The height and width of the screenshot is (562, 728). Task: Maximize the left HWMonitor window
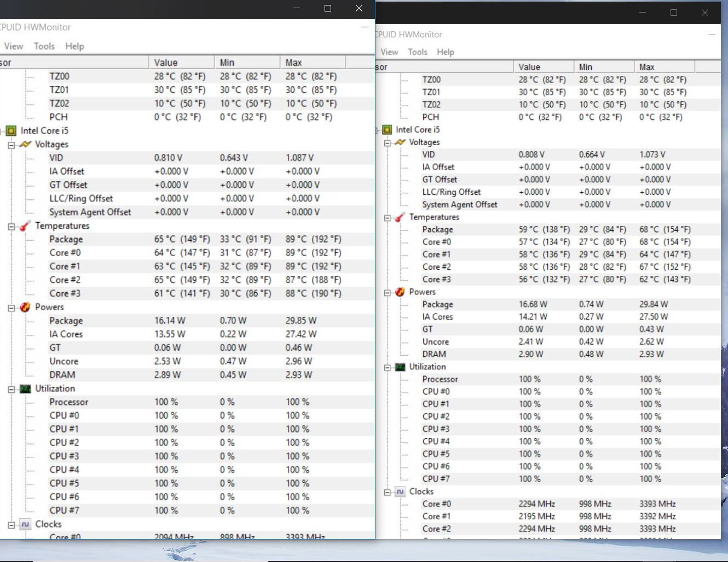(328, 8)
